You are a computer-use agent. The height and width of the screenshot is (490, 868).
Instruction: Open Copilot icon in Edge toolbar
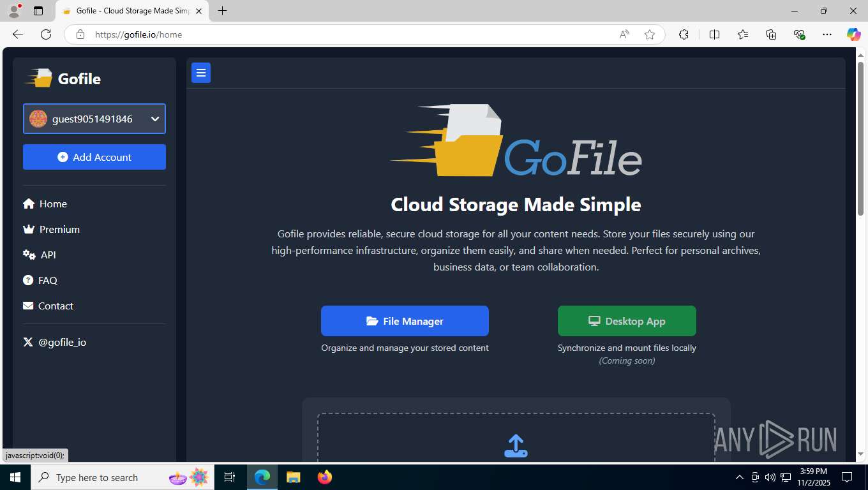[x=853, y=34]
